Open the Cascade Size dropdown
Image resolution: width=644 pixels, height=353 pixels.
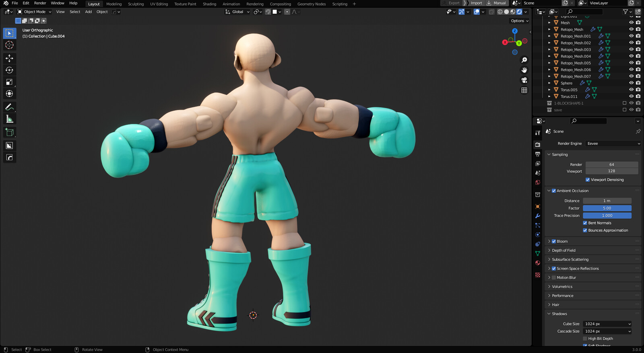pos(607,331)
